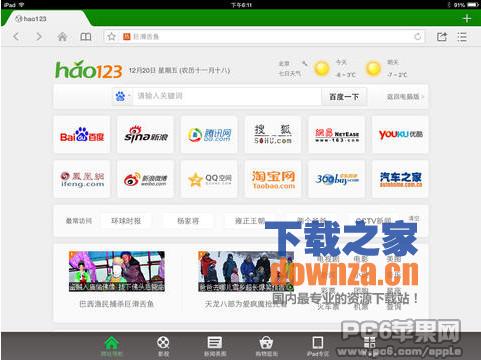The height and width of the screenshot is (360, 481).
Task: Switch to the 影视 film reel tab
Action: click(163, 347)
